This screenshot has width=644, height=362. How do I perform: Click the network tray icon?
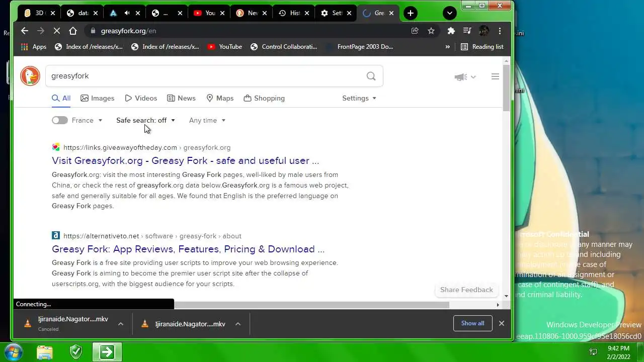point(593,352)
